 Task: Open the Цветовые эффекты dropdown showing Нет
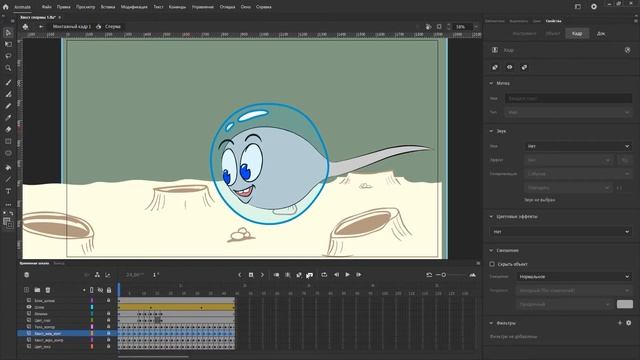561,232
